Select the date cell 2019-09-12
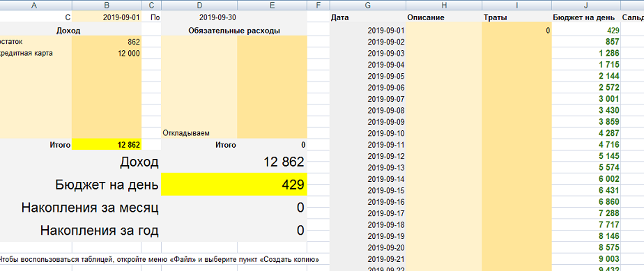The width and height of the screenshot is (644, 271). pyautogui.click(x=368, y=157)
